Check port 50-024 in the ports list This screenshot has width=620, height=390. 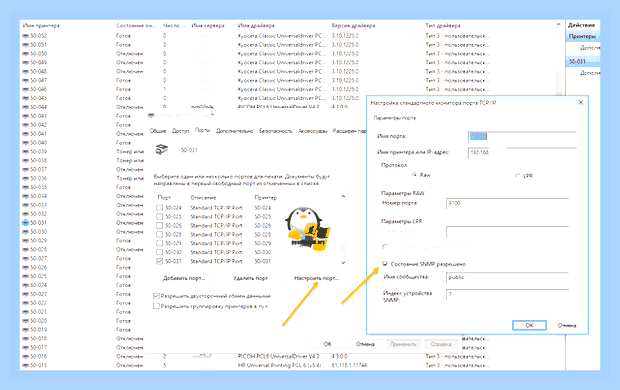click(x=159, y=208)
